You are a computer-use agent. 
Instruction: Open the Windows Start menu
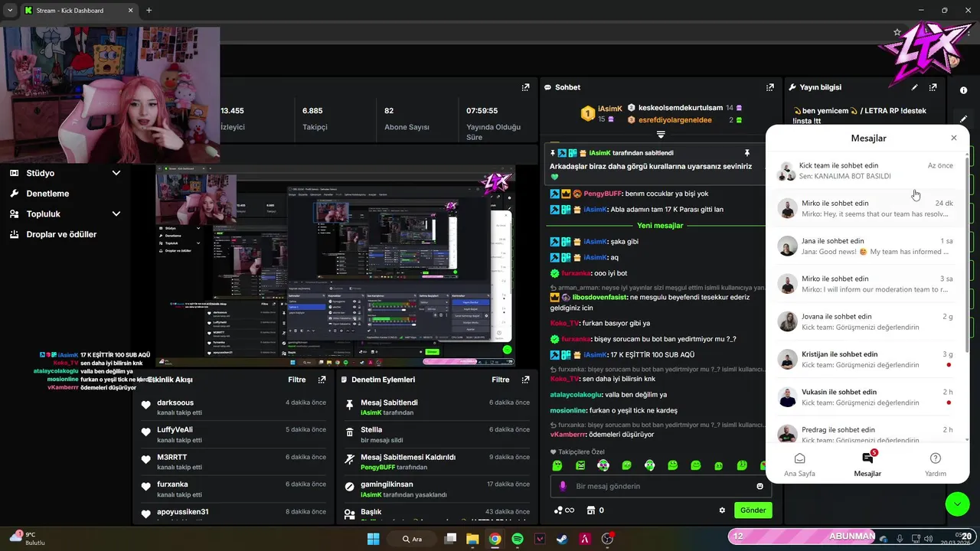(x=374, y=539)
